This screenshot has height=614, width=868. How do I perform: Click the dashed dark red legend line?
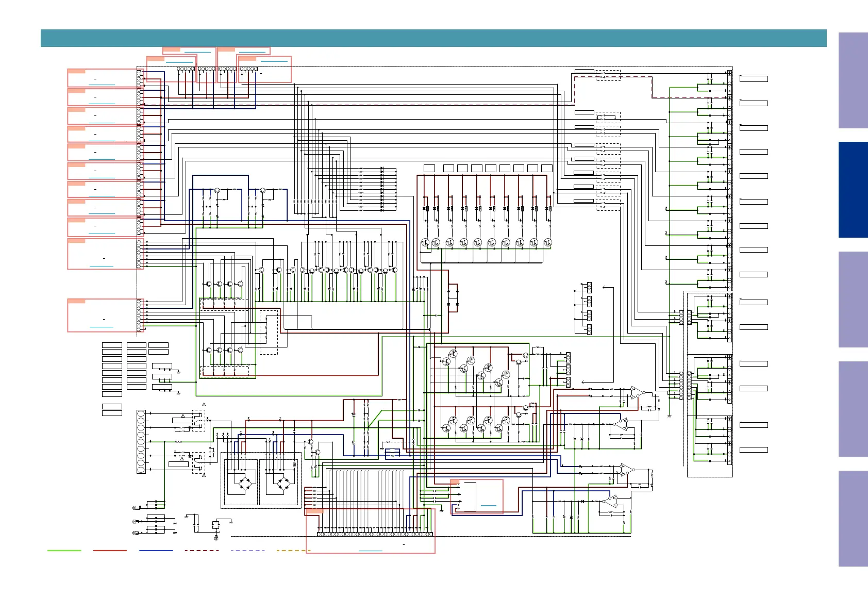coord(202,551)
